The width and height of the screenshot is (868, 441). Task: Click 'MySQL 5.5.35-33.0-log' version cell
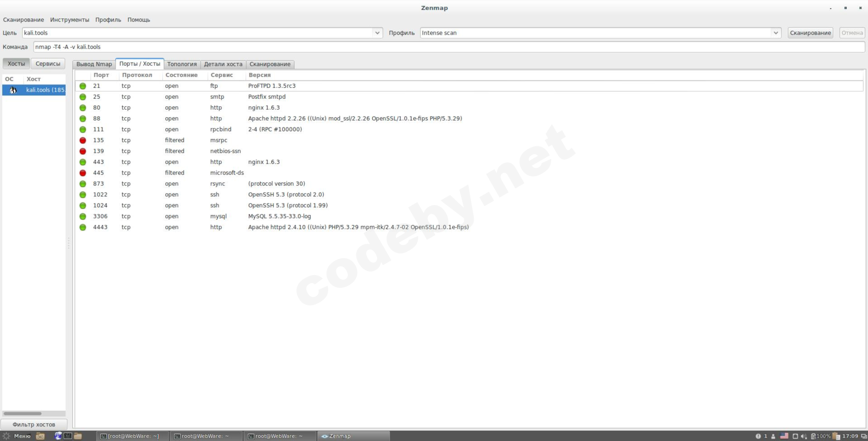(279, 216)
